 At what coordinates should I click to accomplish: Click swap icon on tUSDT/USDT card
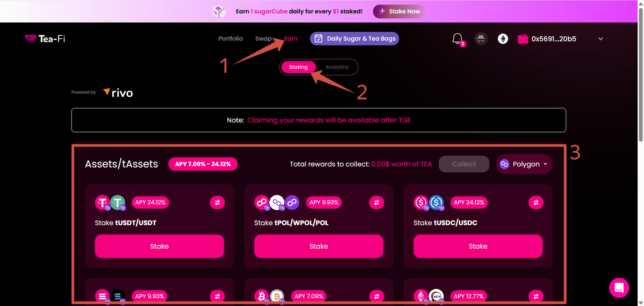pyautogui.click(x=217, y=203)
